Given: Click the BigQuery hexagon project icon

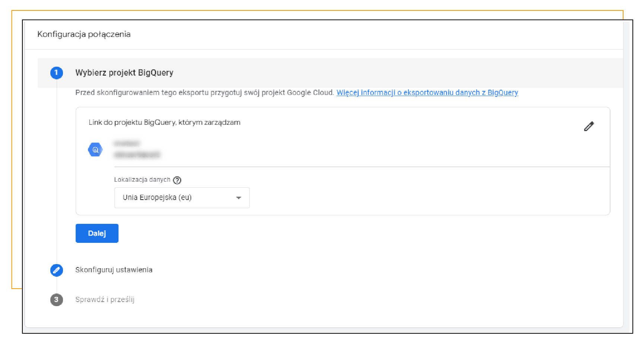Looking at the screenshot, I should click(95, 150).
